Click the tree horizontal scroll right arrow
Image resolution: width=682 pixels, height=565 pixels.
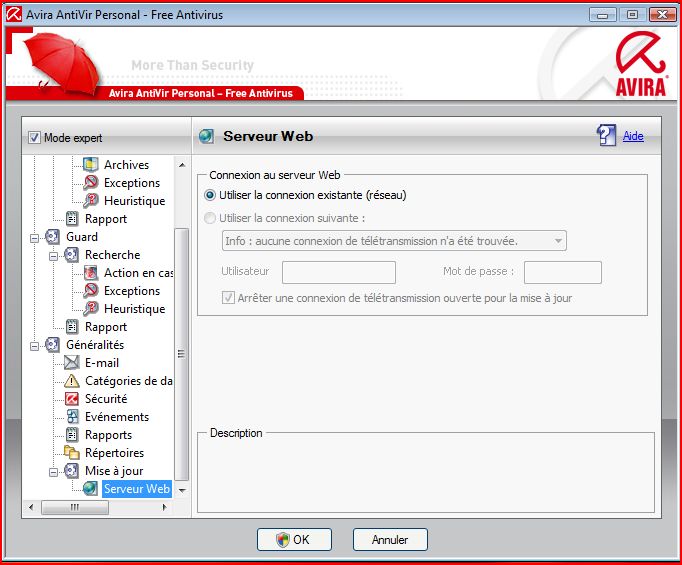(x=164, y=507)
